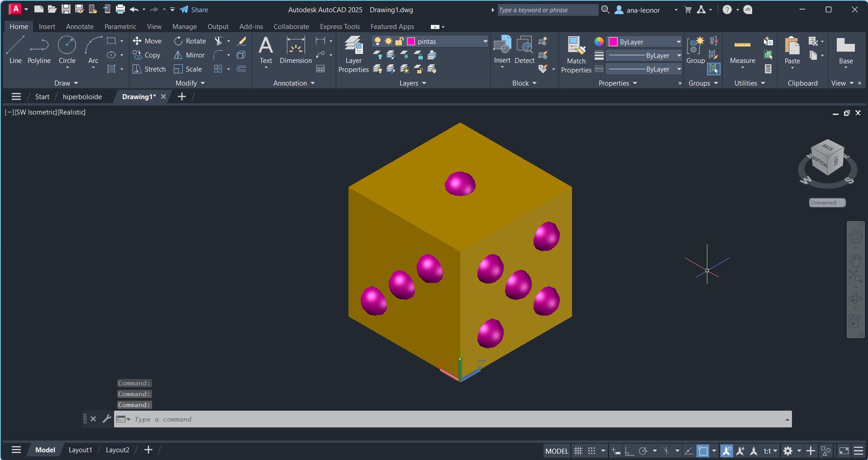The image size is (868, 460).
Task: Expand the Properties panel
Action: click(618, 83)
